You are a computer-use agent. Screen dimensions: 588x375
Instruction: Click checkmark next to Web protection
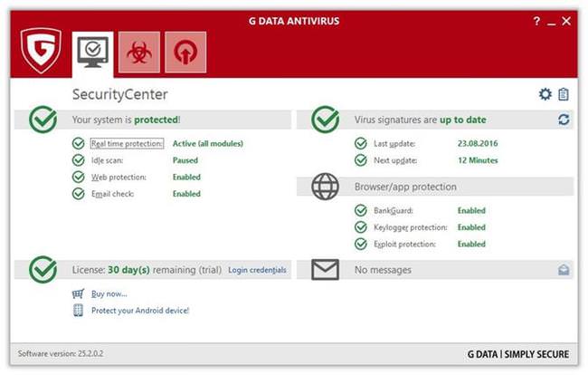tap(78, 177)
